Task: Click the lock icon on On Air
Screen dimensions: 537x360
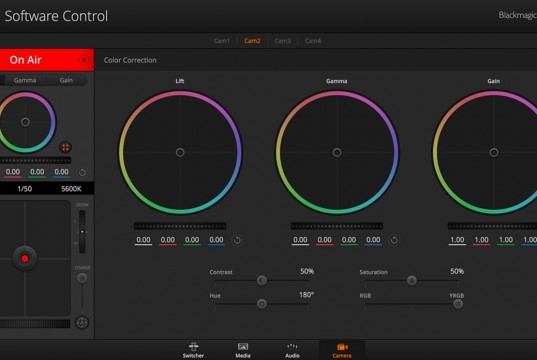Action: (84, 60)
